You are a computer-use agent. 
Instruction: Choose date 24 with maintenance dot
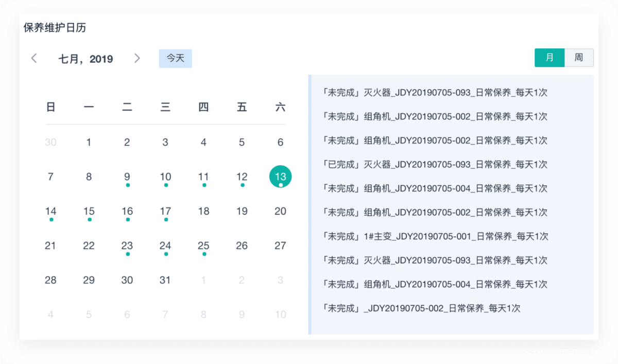point(165,246)
